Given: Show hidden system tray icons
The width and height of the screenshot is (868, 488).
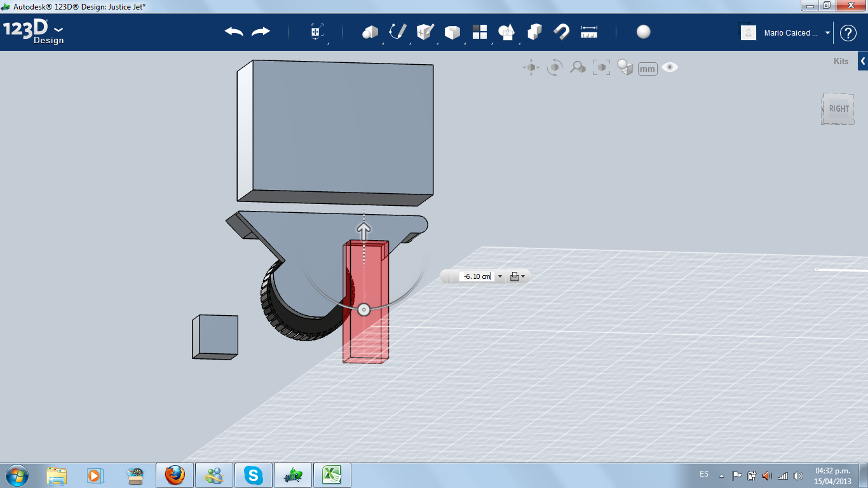Looking at the screenshot, I should pyautogui.click(x=721, y=475).
